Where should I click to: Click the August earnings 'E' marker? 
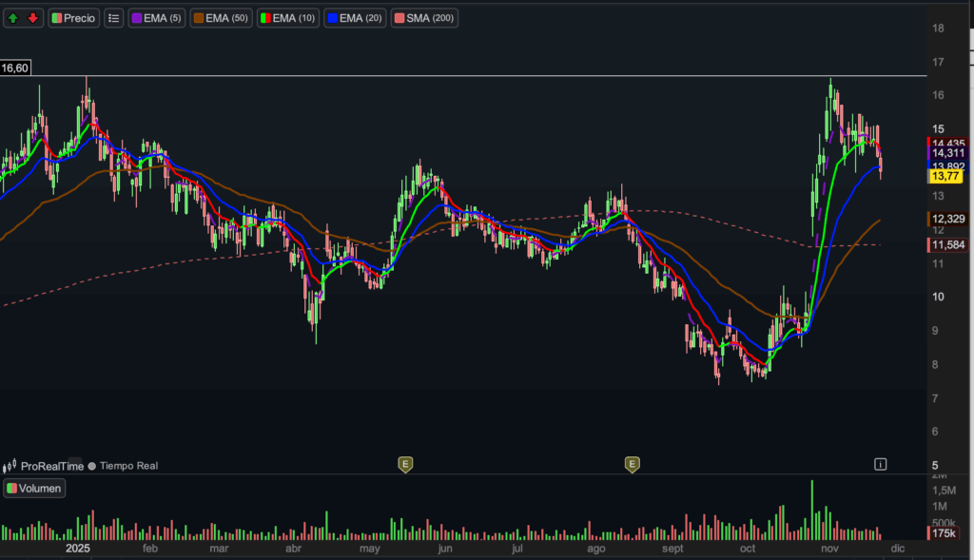coord(632,464)
